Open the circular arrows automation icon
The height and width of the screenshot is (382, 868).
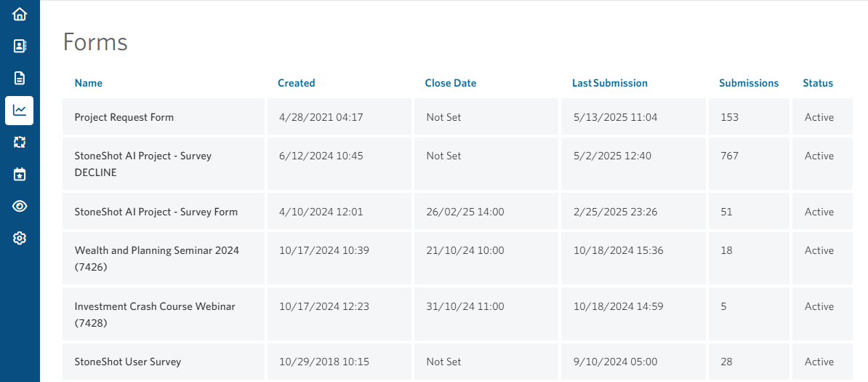20,143
